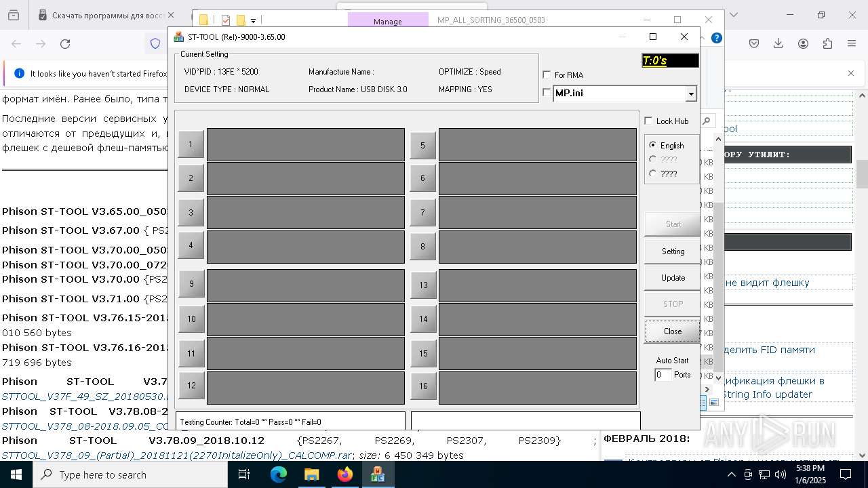Open the Manage tab in Explorer
Viewport: 868px width, 488px height.
point(388,21)
